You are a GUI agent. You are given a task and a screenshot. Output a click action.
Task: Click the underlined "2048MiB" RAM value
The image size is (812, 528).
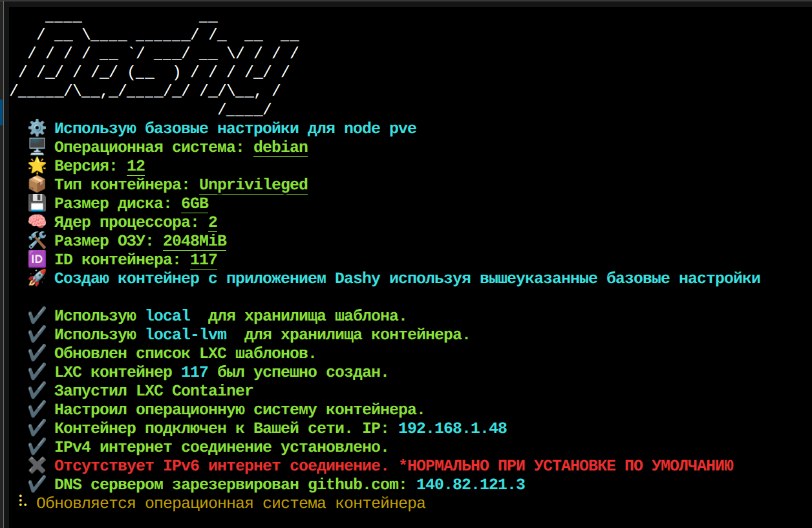click(x=195, y=240)
